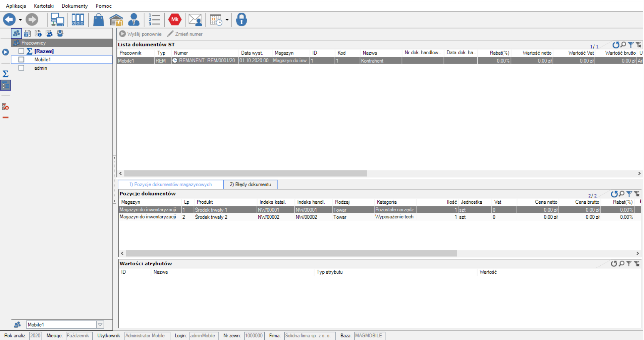Open the networked computers toolbar icon
This screenshot has width=644, height=340.
(57, 19)
